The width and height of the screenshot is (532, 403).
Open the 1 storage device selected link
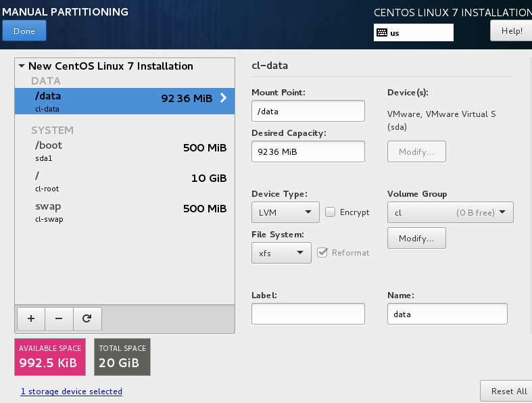click(71, 392)
